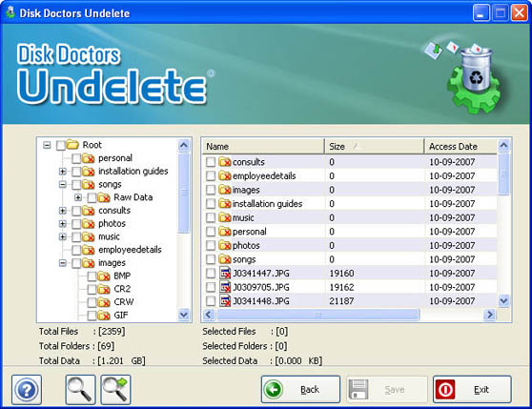This screenshot has height=409, width=532.
Task: Click the consults folder icon in file list
Action: point(225,162)
